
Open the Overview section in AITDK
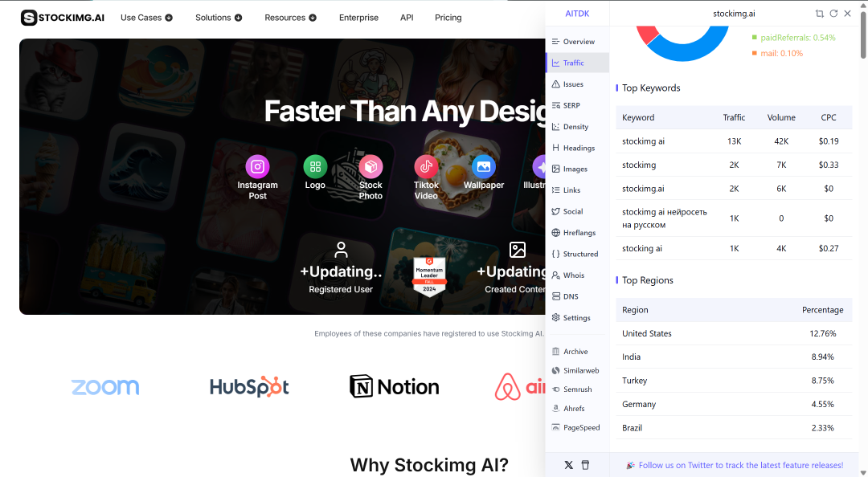click(577, 42)
